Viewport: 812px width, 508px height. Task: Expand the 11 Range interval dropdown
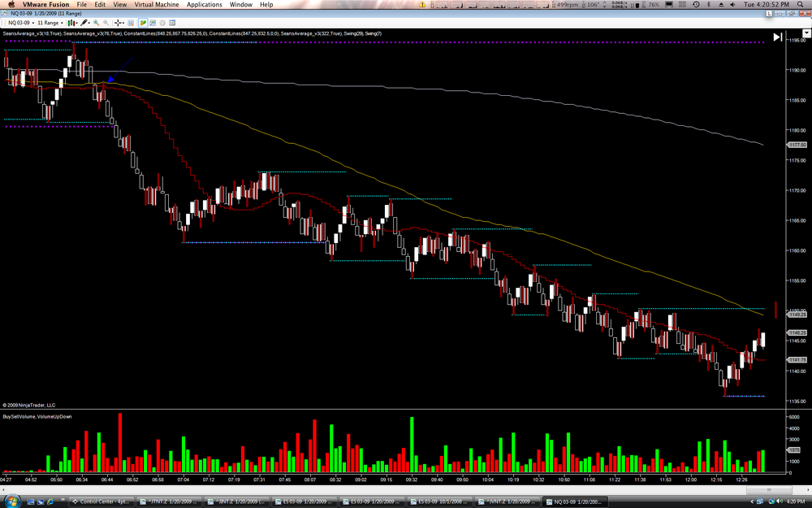62,23
